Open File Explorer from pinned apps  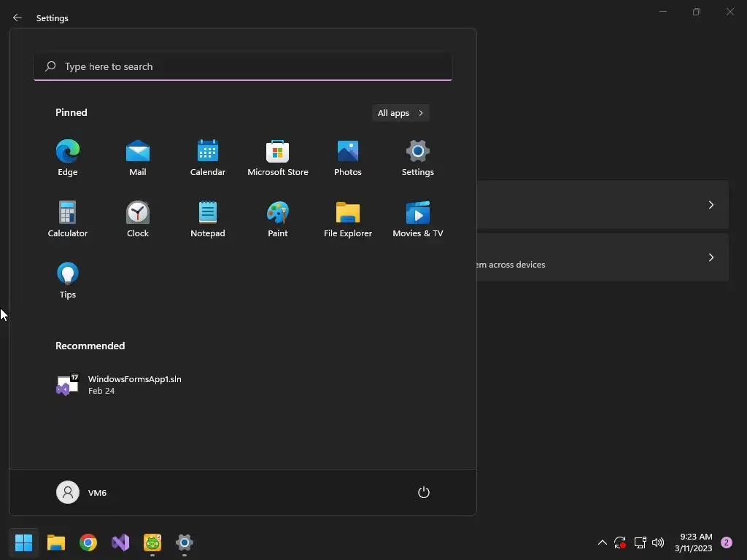click(x=348, y=219)
